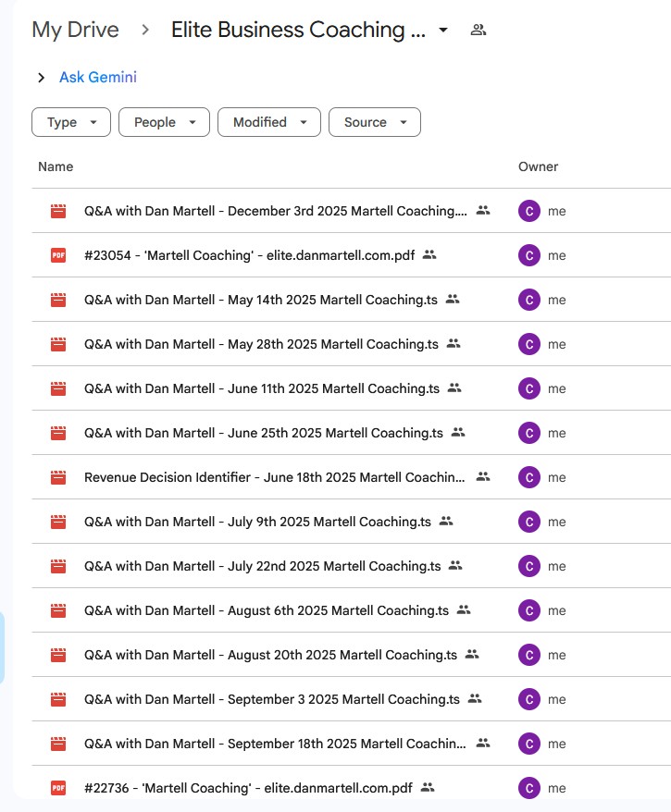671x812 pixels.
Task: Click shared icon next to May 14th Q&A
Action: click(453, 300)
